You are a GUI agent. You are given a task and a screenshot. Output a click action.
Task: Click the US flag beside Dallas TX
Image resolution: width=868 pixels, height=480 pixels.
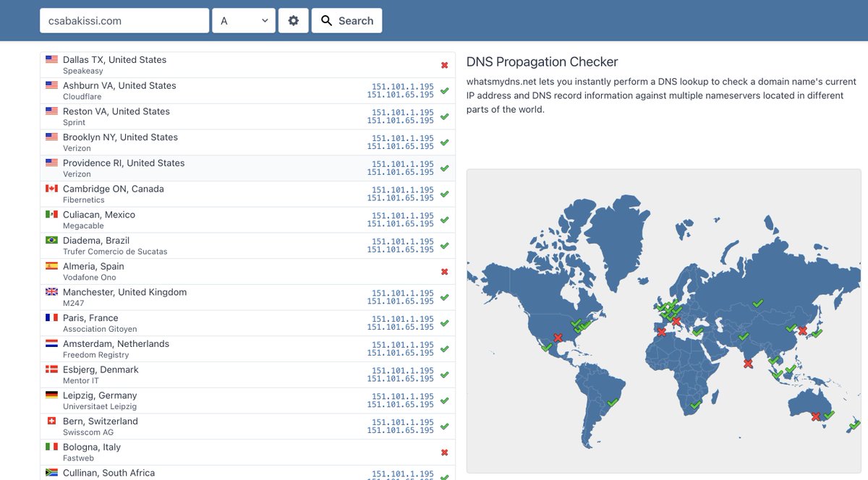pos(51,59)
